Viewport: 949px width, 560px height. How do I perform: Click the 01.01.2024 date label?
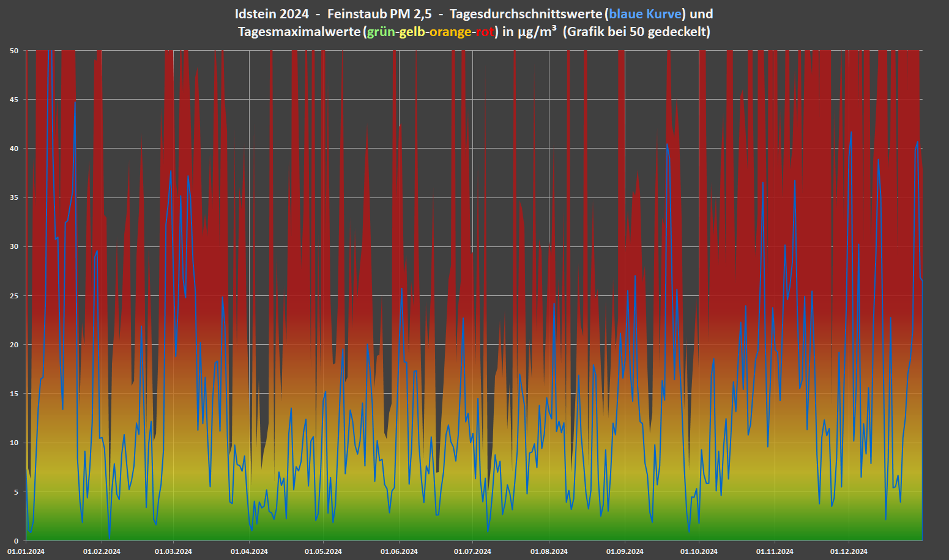(x=26, y=551)
